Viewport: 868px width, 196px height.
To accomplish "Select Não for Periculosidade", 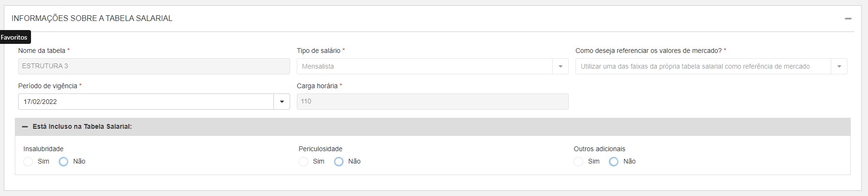I will (x=339, y=162).
